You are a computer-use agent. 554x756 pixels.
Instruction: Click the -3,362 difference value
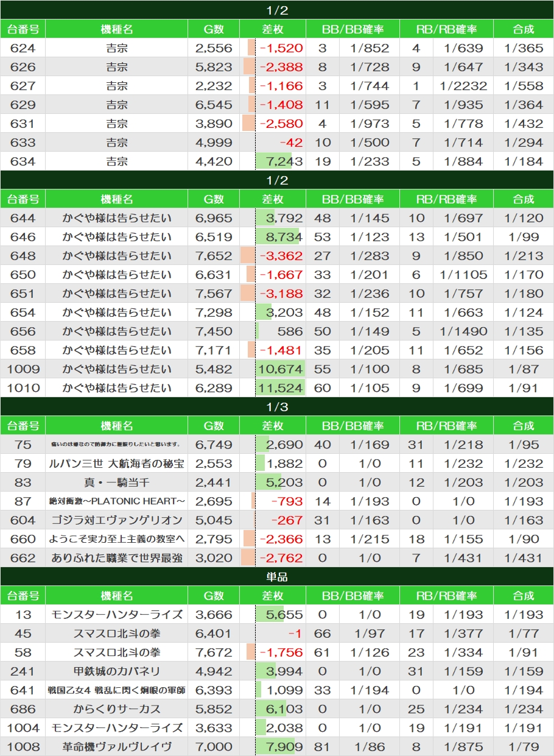click(x=281, y=256)
